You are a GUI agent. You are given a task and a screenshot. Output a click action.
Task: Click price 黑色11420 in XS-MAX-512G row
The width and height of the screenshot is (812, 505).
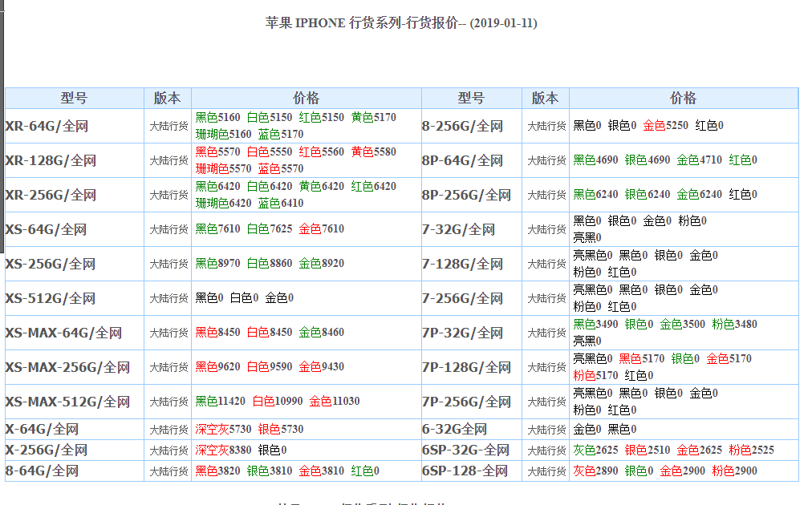(x=220, y=401)
